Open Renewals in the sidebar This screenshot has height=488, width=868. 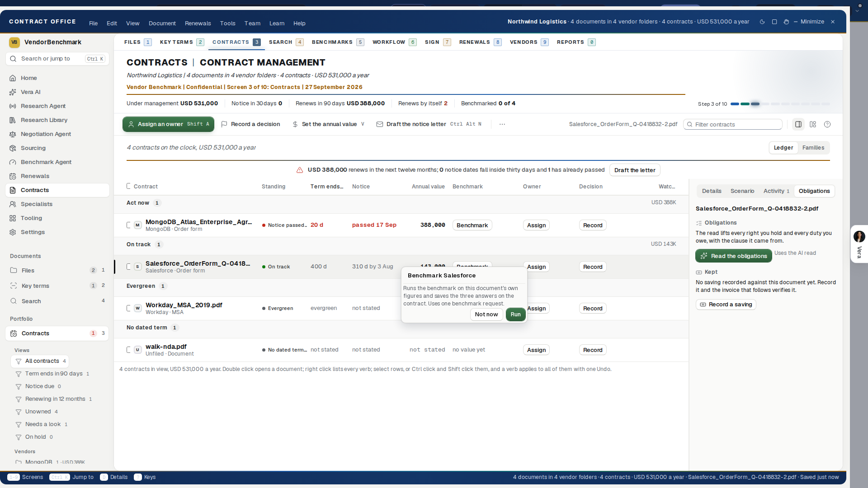click(x=57, y=176)
